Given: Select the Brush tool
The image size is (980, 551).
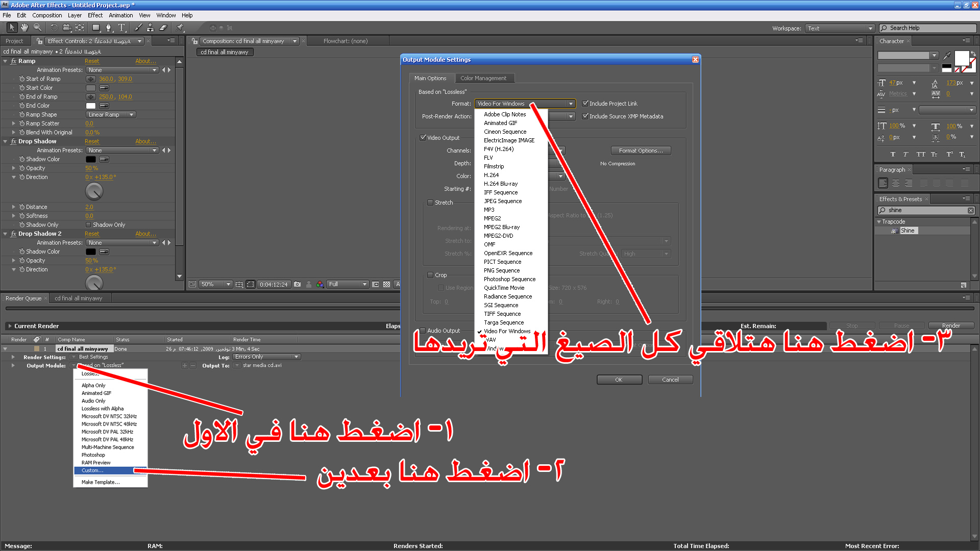Looking at the screenshot, I should (x=138, y=28).
